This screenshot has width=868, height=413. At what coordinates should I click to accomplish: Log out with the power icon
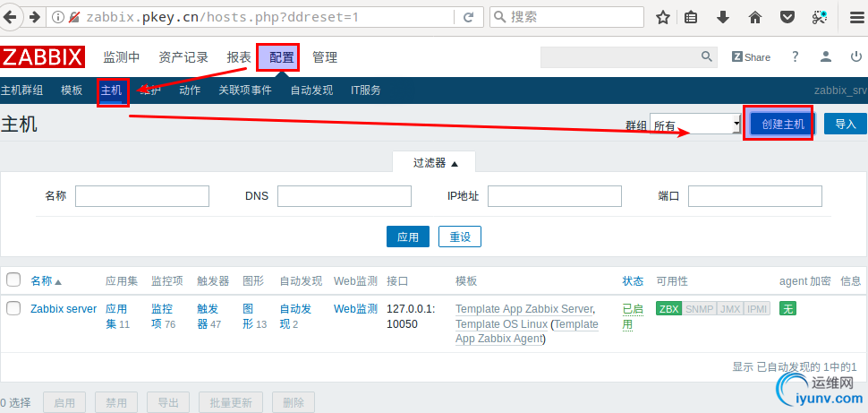[x=856, y=56]
